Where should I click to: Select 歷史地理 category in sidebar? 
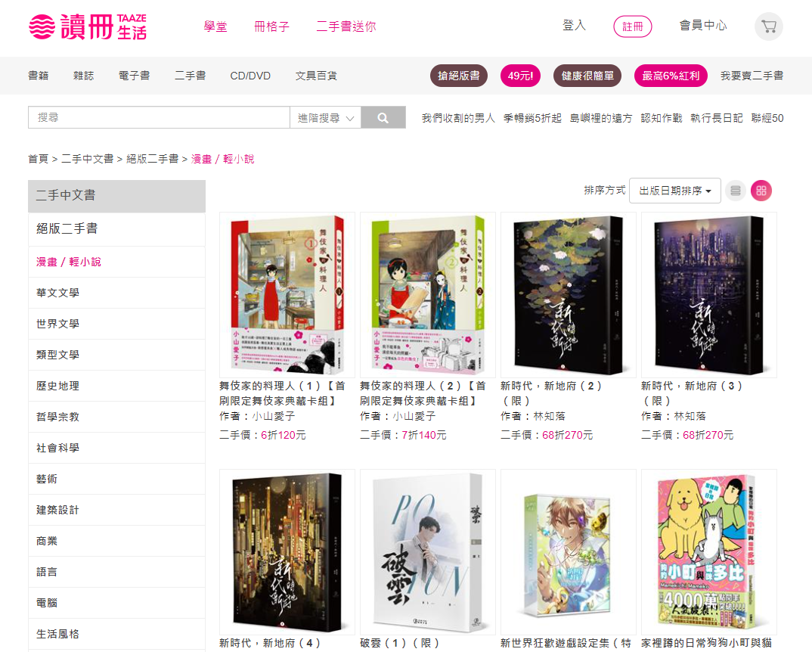click(116, 386)
